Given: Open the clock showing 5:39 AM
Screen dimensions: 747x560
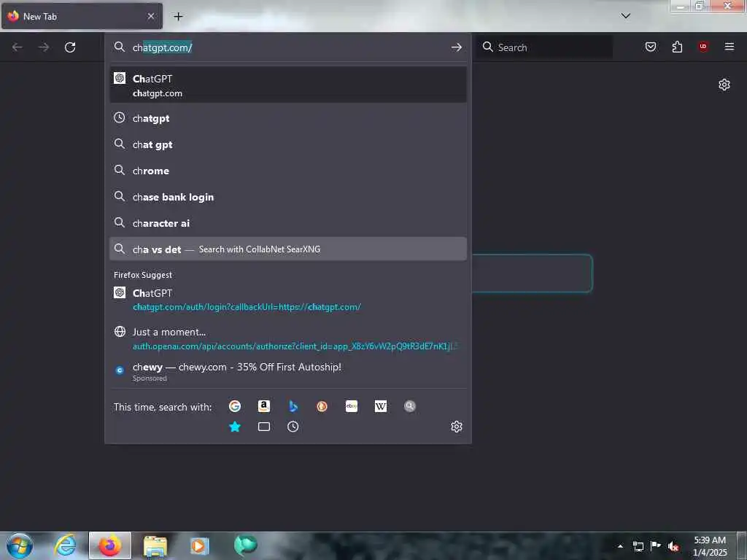Looking at the screenshot, I should 709,546.
